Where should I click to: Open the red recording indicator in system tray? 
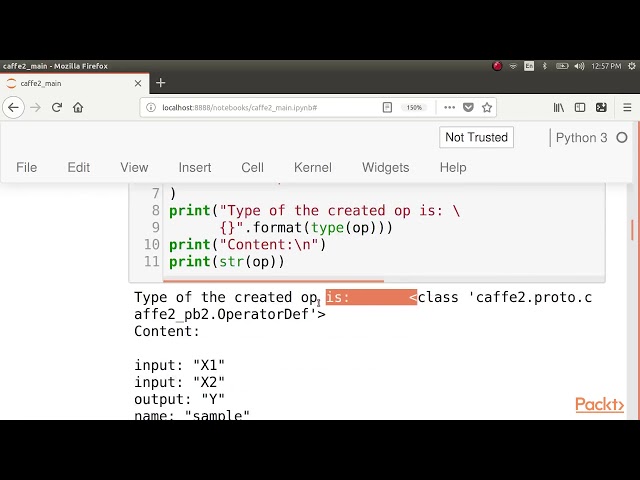(x=497, y=66)
